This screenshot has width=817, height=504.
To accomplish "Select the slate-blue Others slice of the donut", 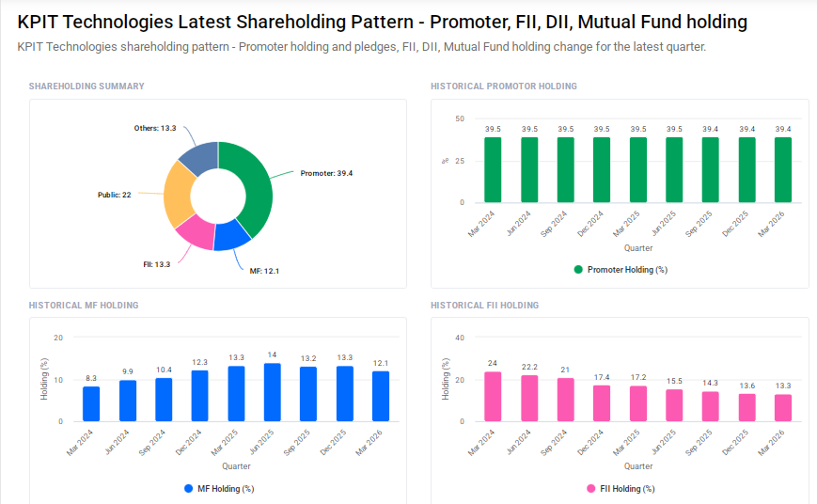I will [x=201, y=156].
